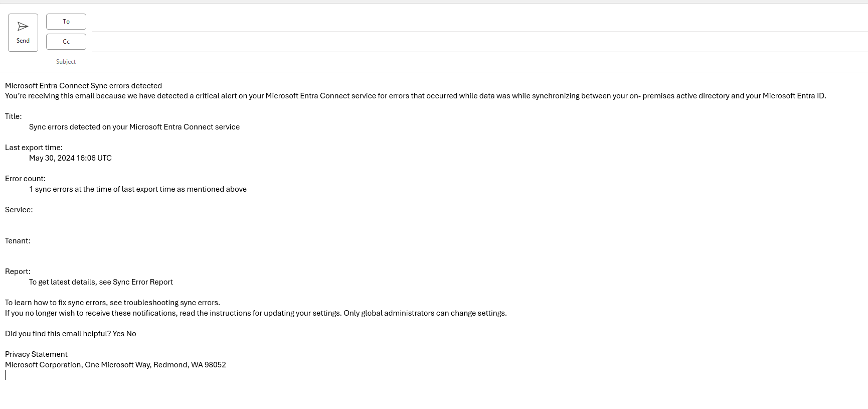
Task: Click the May 30 2024 export timestamp
Action: click(x=70, y=158)
